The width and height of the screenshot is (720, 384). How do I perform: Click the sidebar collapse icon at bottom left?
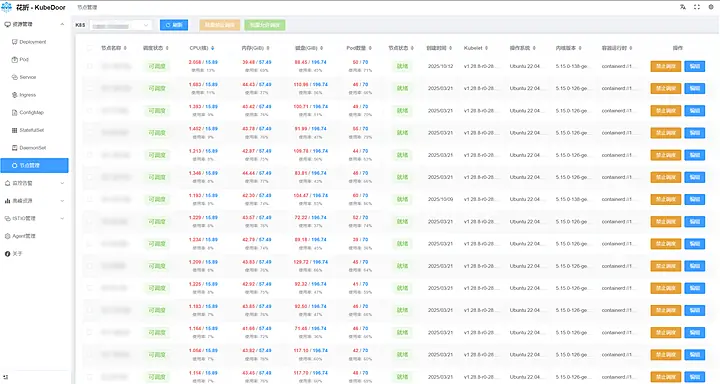6,377
